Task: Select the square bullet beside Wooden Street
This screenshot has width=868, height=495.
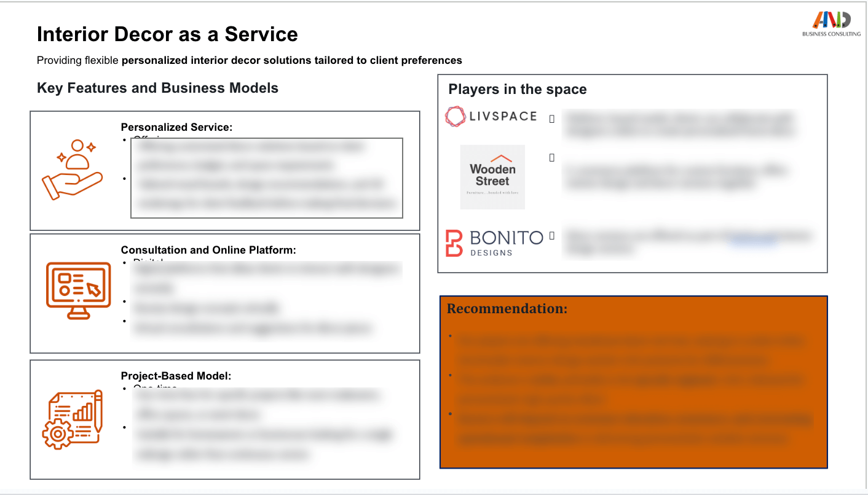Action: click(x=551, y=158)
